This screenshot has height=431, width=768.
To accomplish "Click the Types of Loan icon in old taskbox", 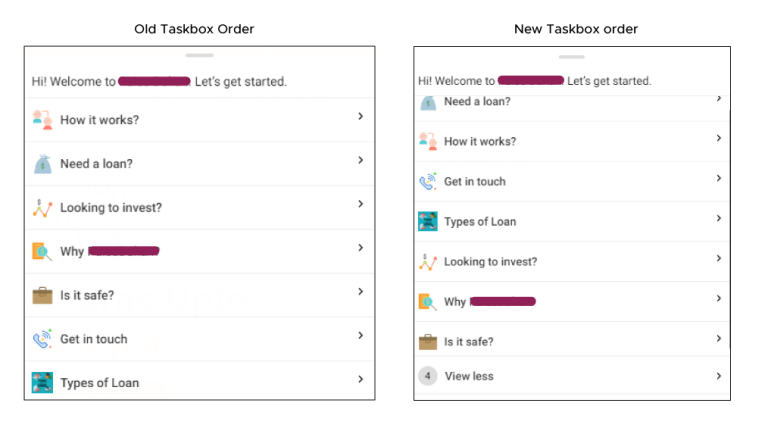I will 42,382.
